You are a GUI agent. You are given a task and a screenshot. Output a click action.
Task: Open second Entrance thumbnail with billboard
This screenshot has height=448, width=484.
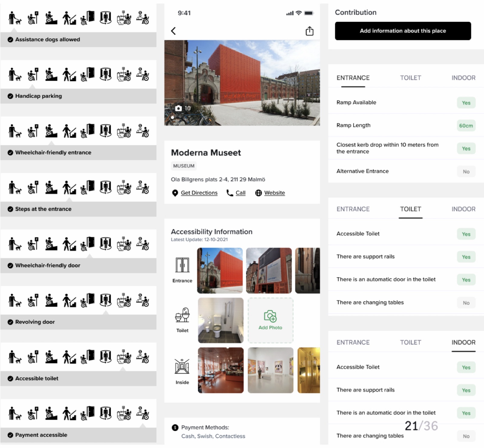coord(269,271)
